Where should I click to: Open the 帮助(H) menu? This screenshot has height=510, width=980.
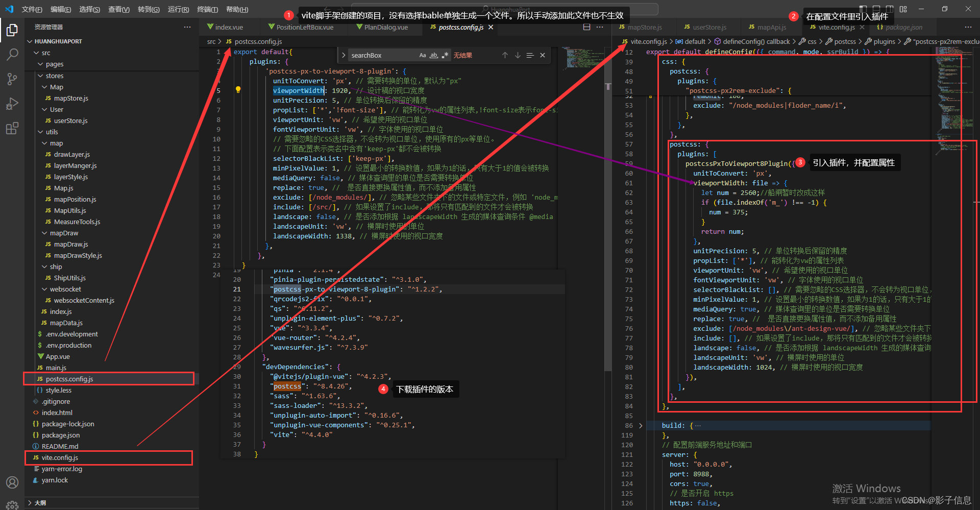tap(237, 9)
